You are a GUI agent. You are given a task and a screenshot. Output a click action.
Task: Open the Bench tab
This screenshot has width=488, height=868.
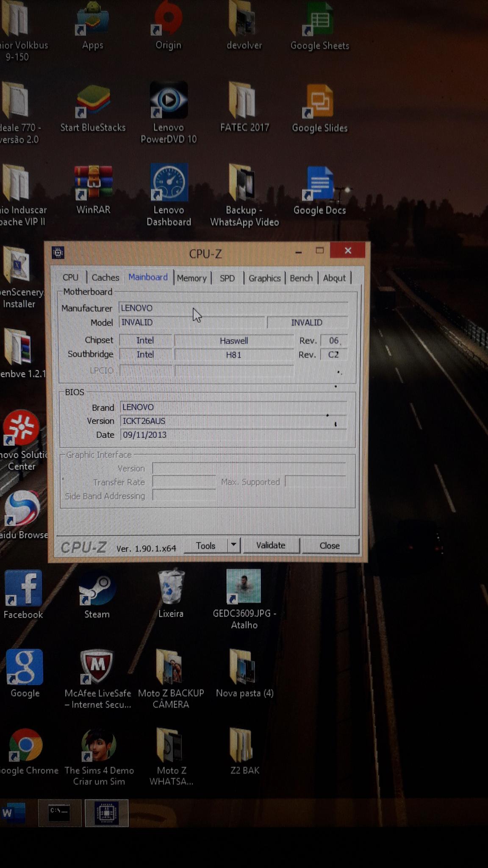(301, 278)
